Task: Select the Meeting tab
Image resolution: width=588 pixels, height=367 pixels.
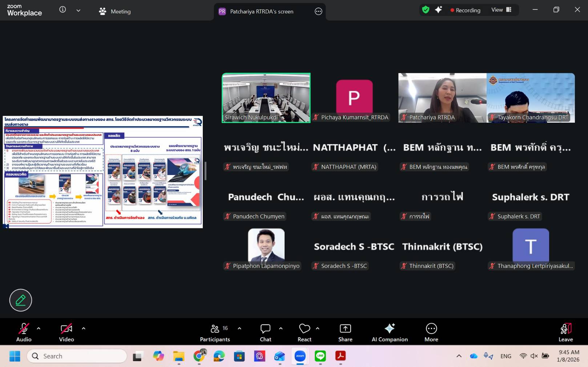Action: click(115, 12)
